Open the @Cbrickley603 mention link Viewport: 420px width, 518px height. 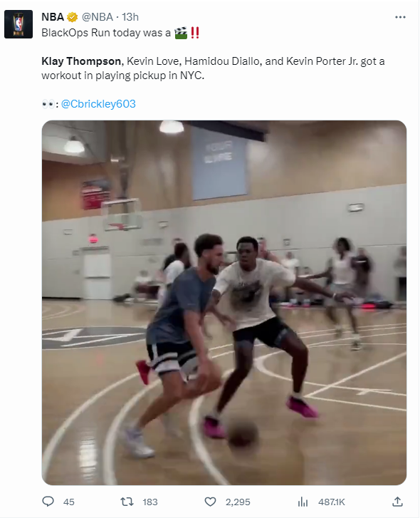coord(98,104)
